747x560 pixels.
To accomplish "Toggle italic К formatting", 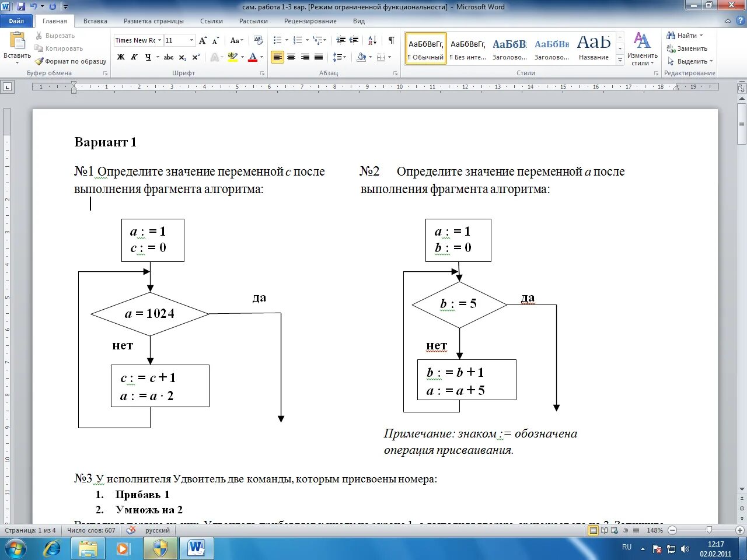I will click(134, 57).
